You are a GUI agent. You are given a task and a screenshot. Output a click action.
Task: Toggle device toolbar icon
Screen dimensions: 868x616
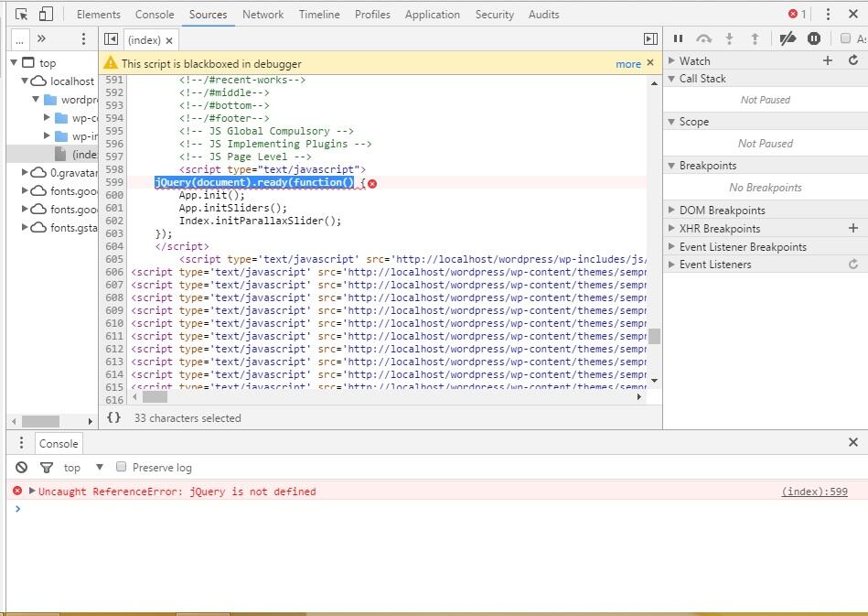point(46,14)
